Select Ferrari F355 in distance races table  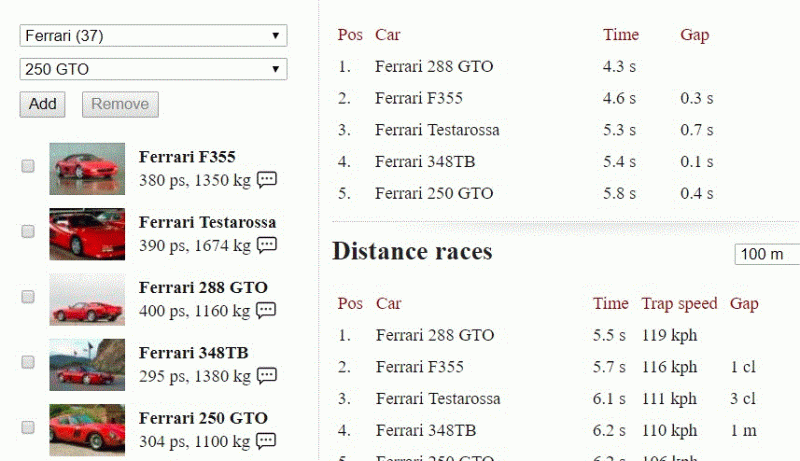coord(419,367)
